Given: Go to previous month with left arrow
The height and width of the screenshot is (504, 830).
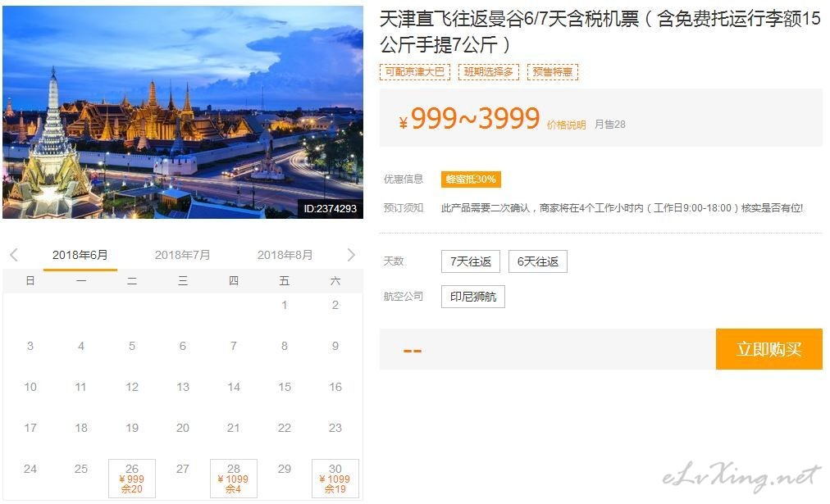Looking at the screenshot, I should (x=14, y=255).
